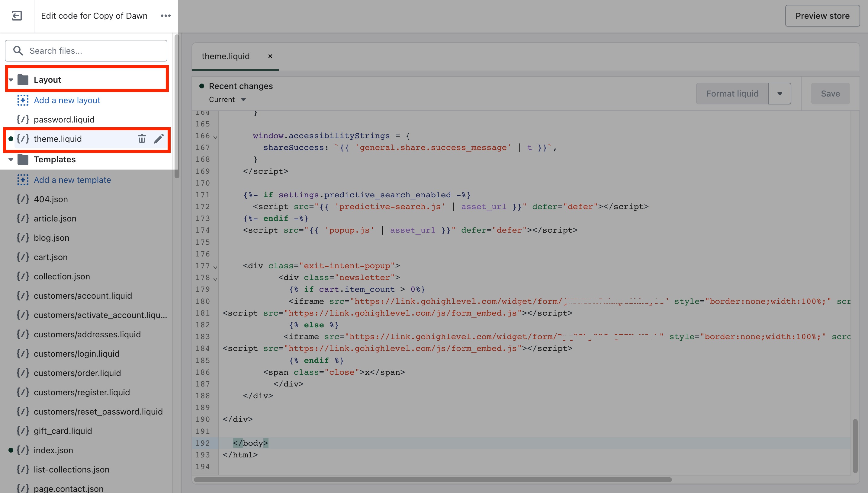Screen dimensions: 868x493
Task: Open index.json in the file list
Action: (53, 450)
